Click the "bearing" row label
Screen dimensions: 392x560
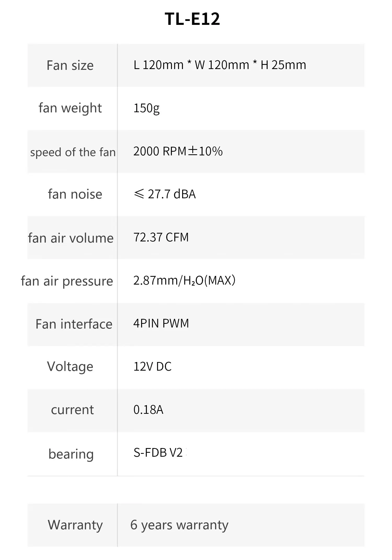point(71,454)
